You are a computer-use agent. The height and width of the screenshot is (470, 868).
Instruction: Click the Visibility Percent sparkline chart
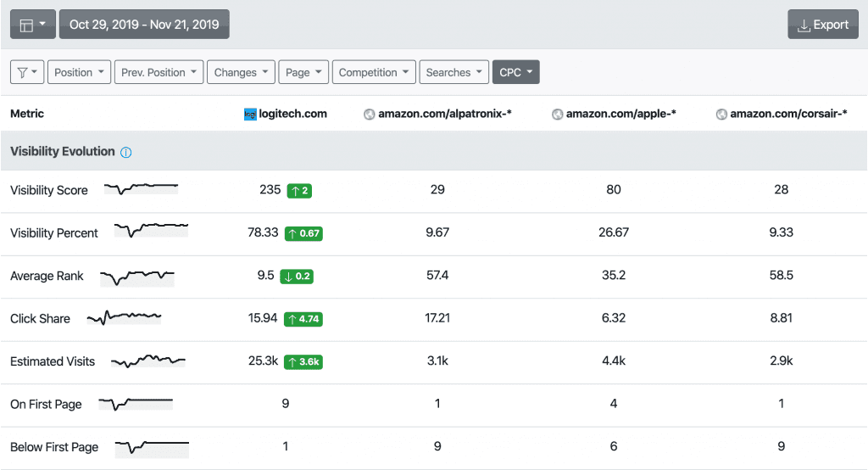(151, 229)
